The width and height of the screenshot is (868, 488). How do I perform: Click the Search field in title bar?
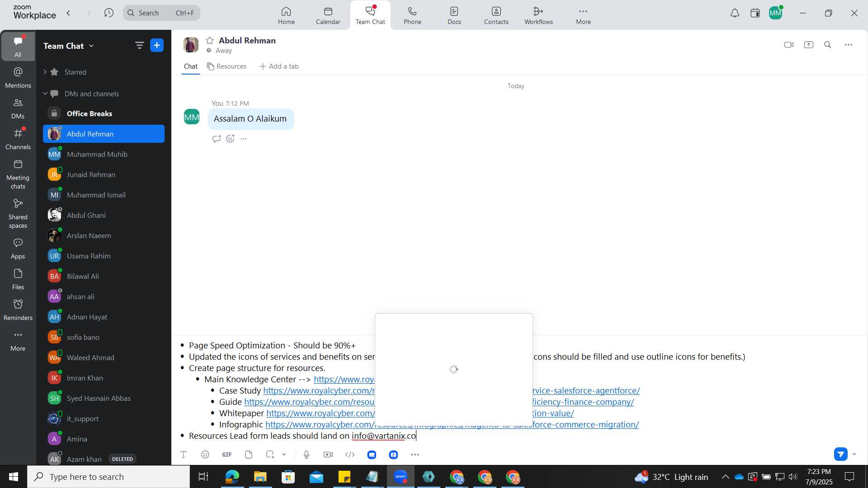(161, 13)
